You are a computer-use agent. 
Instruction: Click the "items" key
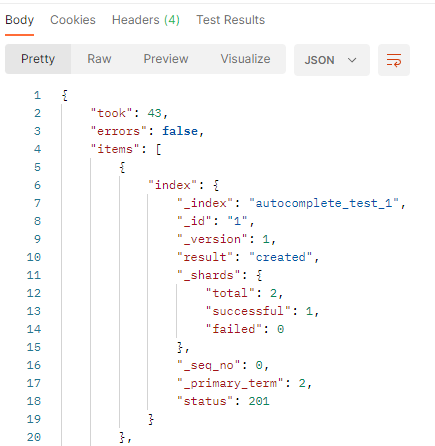pyautogui.click(x=115, y=149)
